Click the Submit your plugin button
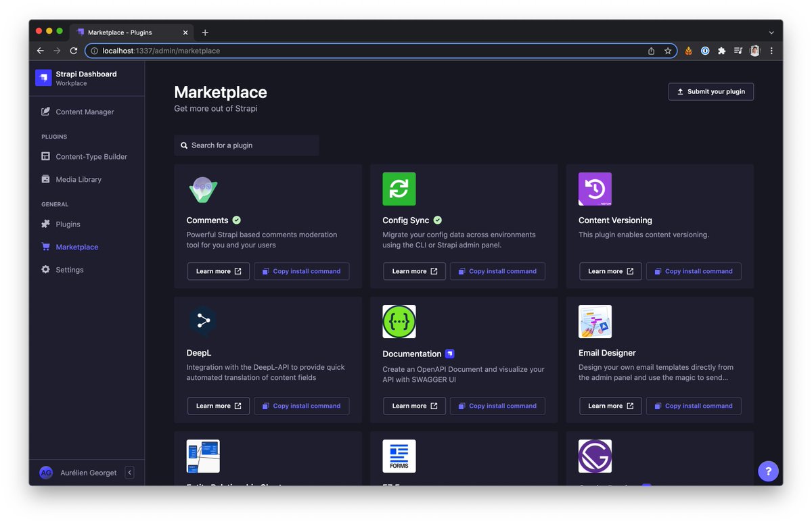The image size is (812, 524). point(711,91)
